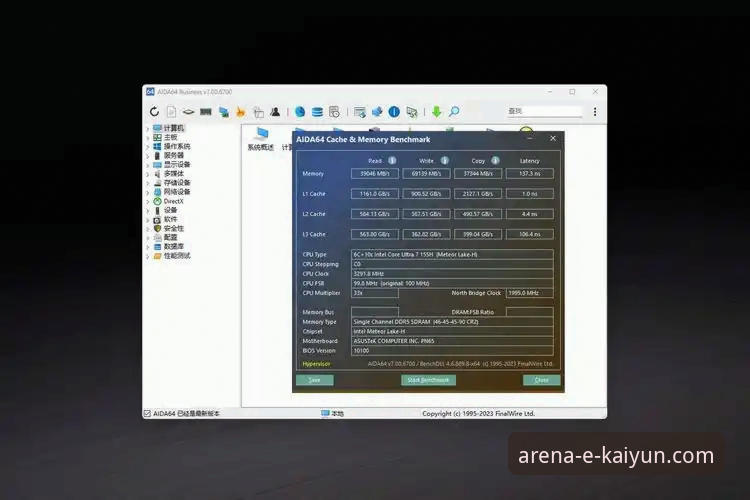
Task: Open the Report page icon in toolbar
Action: click(x=171, y=111)
